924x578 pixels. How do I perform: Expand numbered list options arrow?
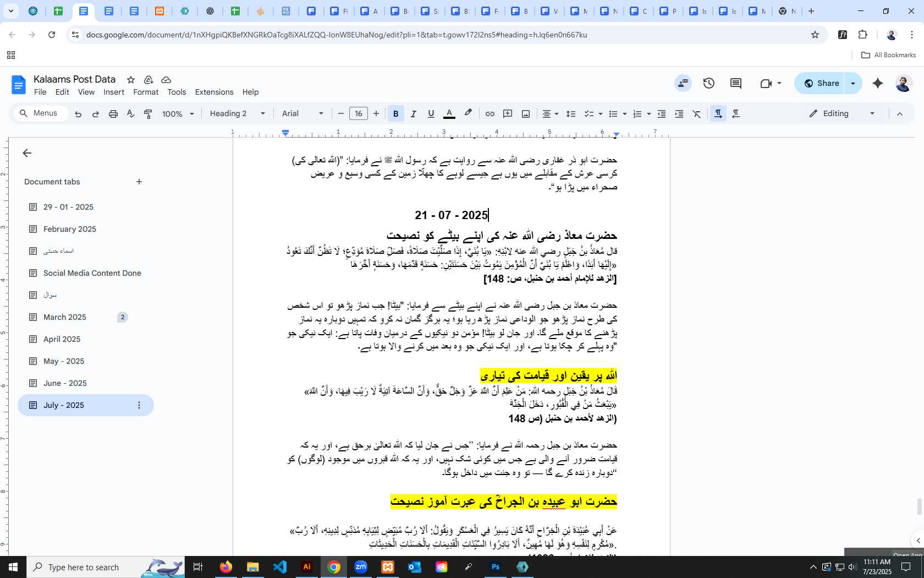tap(649, 114)
